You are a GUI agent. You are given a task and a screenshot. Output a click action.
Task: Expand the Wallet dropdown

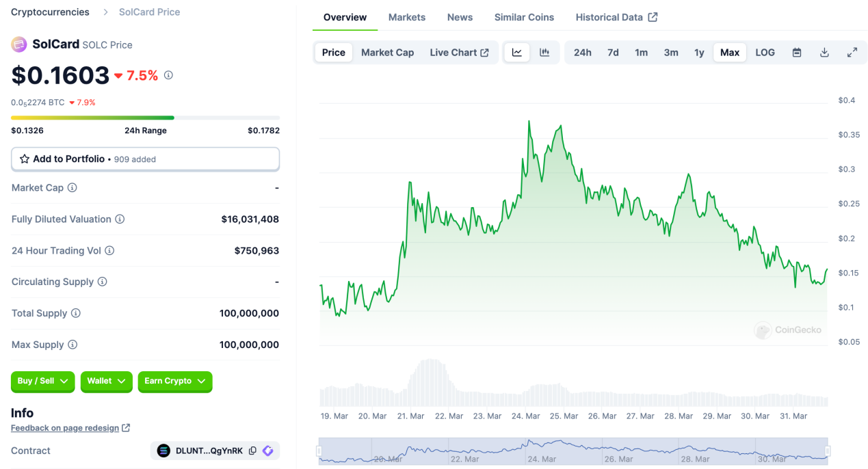[106, 382]
